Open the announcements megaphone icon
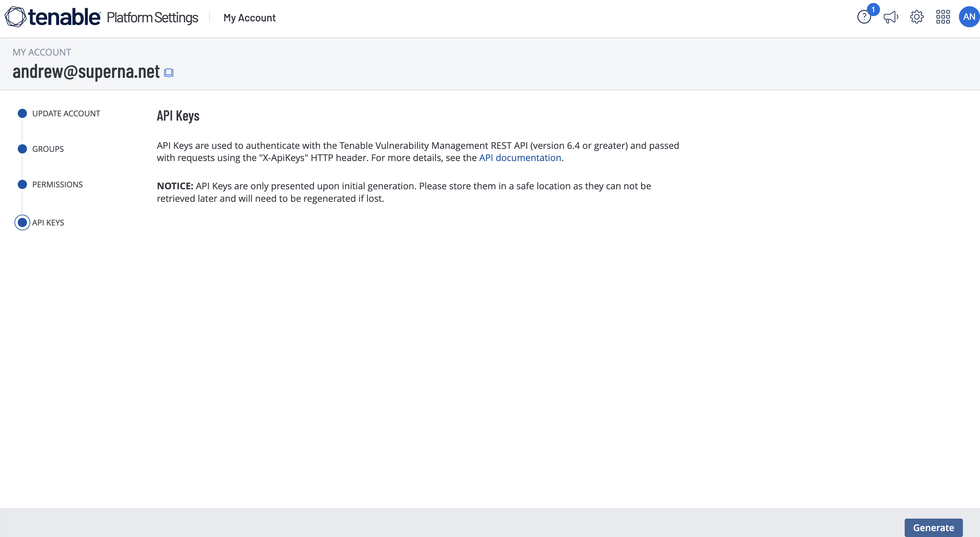Viewport: 980px width, 537px height. (x=890, y=17)
